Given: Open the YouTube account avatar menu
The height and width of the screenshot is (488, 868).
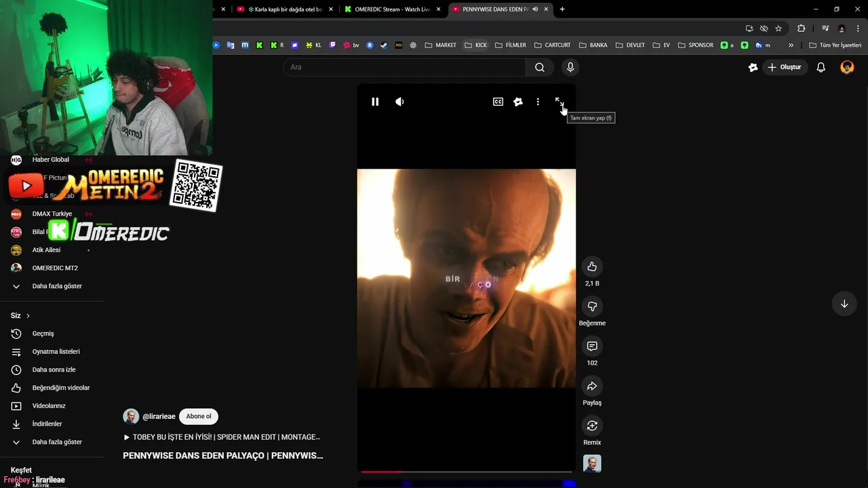Looking at the screenshot, I should click(x=847, y=67).
